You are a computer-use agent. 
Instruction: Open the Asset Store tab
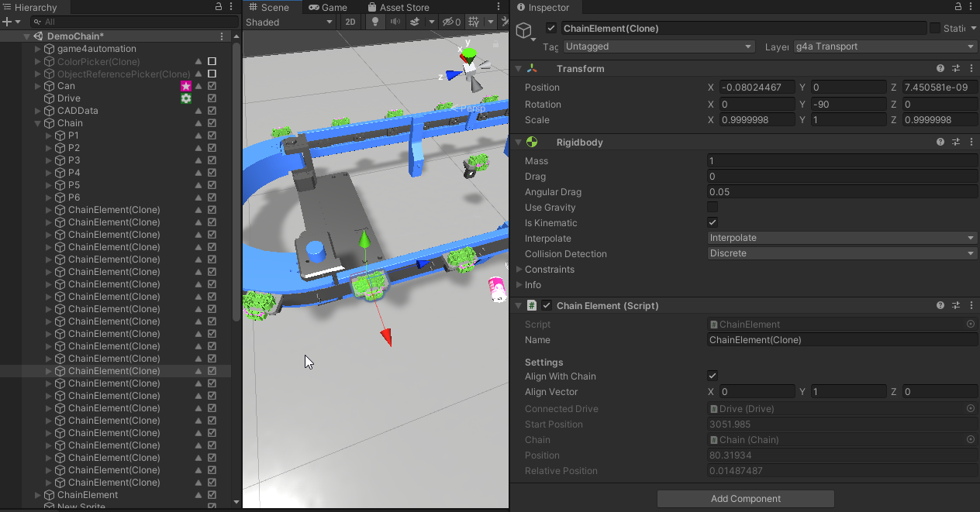pos(398,7)
